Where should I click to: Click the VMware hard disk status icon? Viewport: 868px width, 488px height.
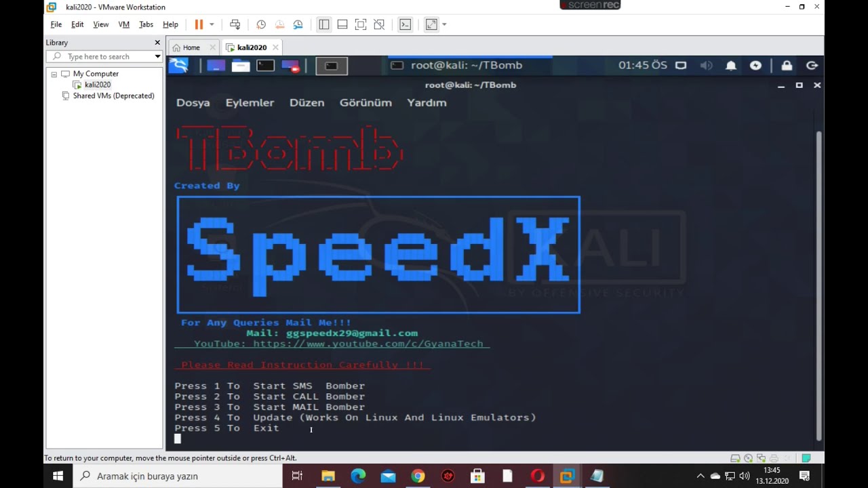tap(735, 458)
